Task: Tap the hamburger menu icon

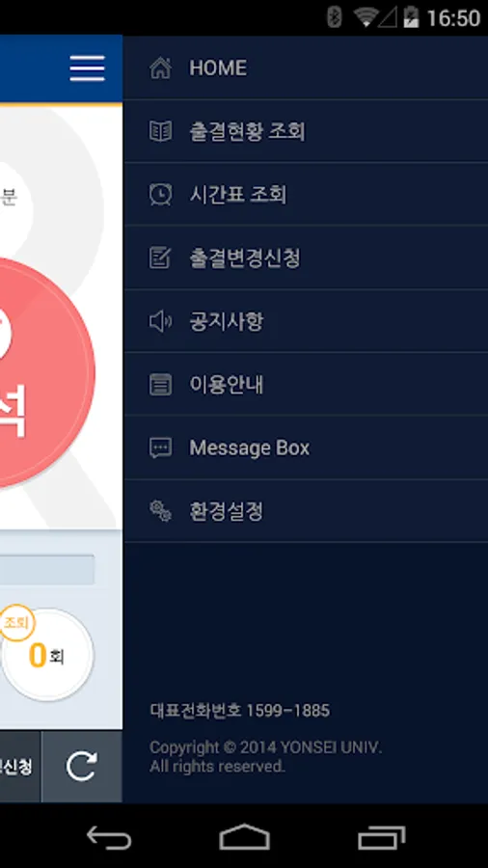Action: click(x=87, y=68)
